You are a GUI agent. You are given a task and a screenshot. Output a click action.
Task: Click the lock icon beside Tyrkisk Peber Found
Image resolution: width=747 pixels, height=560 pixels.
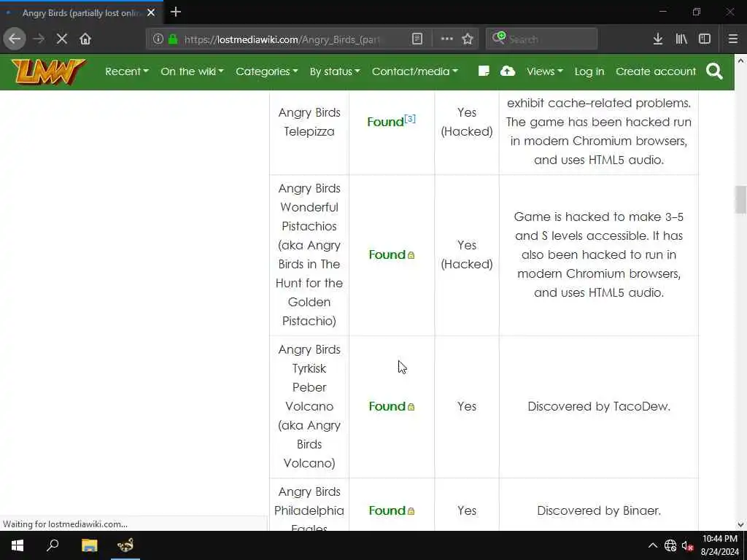[411, 407]
